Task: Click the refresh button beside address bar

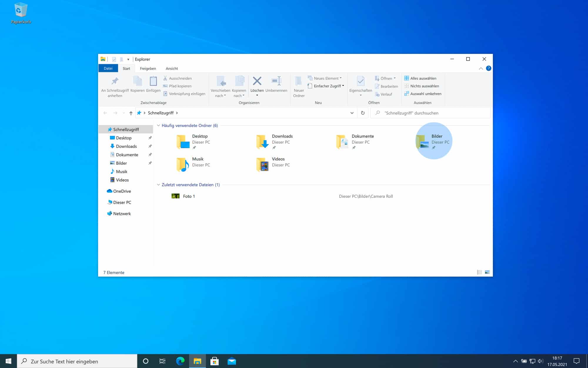Action: (x=363, y=113)
